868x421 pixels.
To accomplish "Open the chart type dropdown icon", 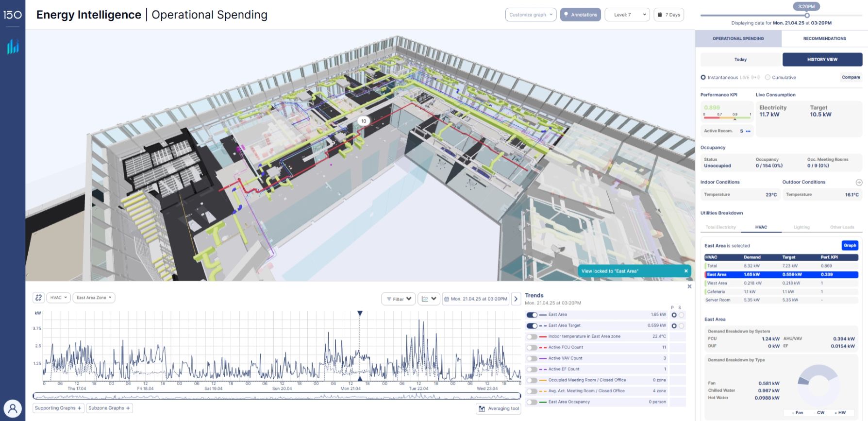I will pyautogui.click(x=429, y=299).
